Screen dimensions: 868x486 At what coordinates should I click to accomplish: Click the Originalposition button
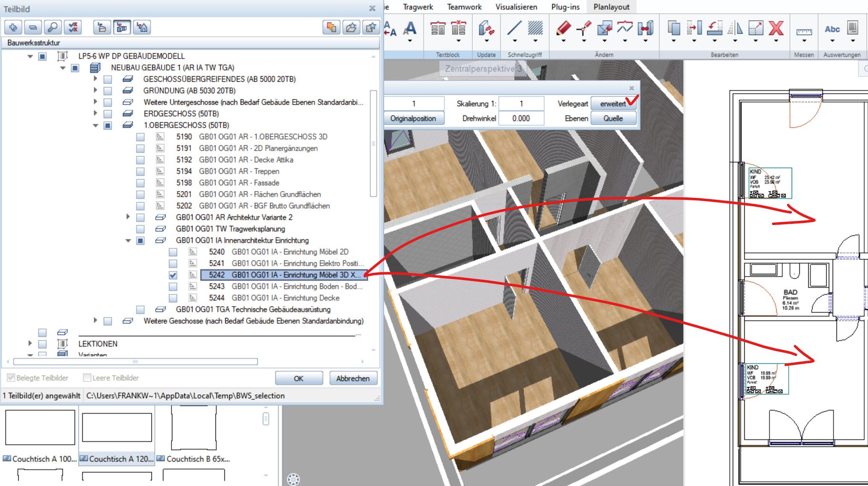(x=413, y=119)
